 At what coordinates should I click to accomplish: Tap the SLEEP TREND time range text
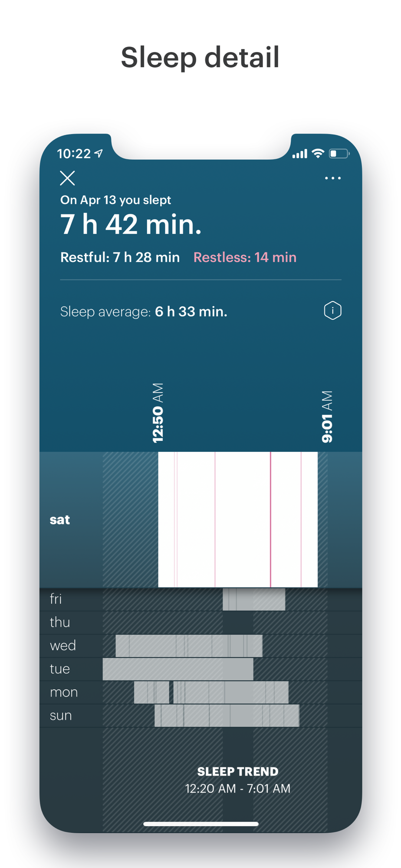tap(238, 789)
